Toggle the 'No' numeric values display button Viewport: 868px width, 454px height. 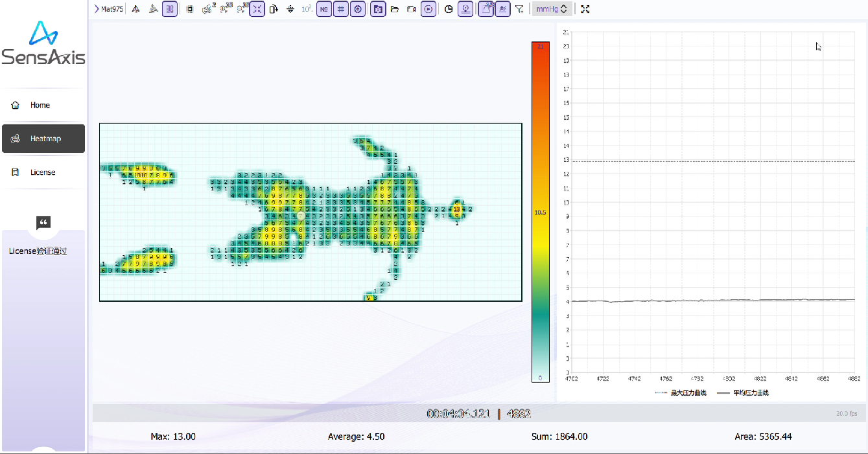323,9
